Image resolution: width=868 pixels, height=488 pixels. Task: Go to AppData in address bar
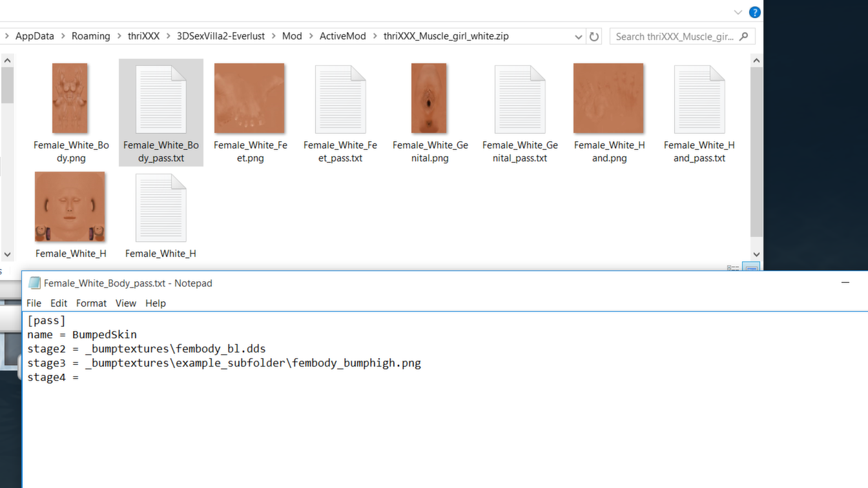coord(35,36)
